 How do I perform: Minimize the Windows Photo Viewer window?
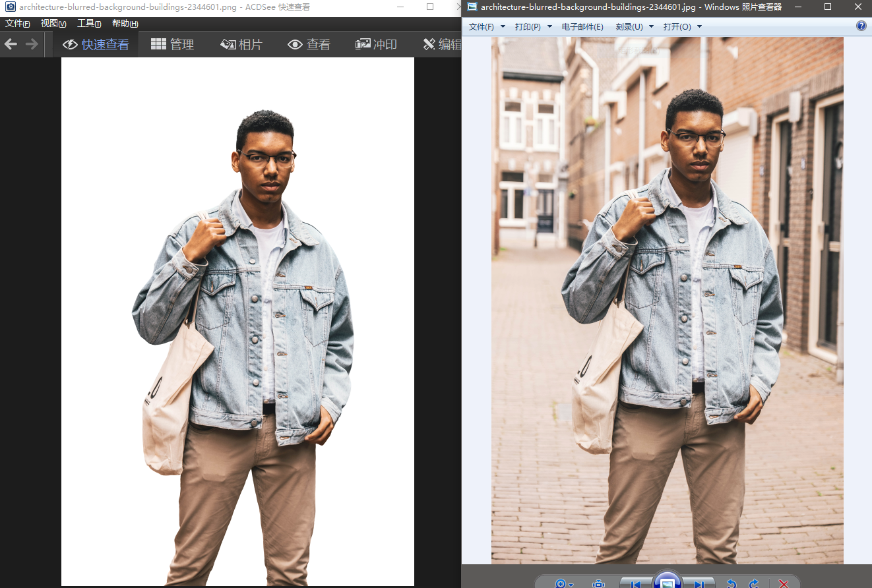coord(798,7)
